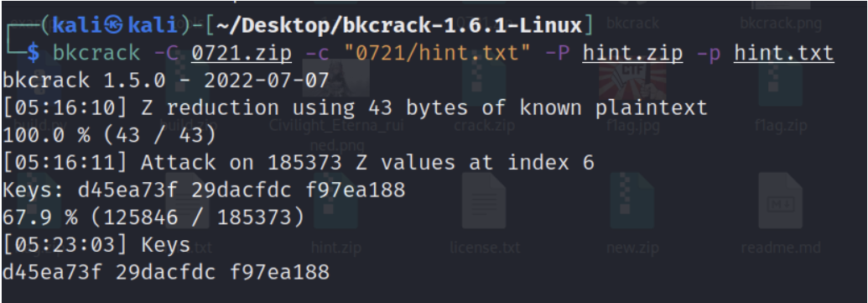This screenshot has height=303, width=868.
Task: Click the "67.9 % (125846 / 185373)" progress line
Action: point(153,218)
